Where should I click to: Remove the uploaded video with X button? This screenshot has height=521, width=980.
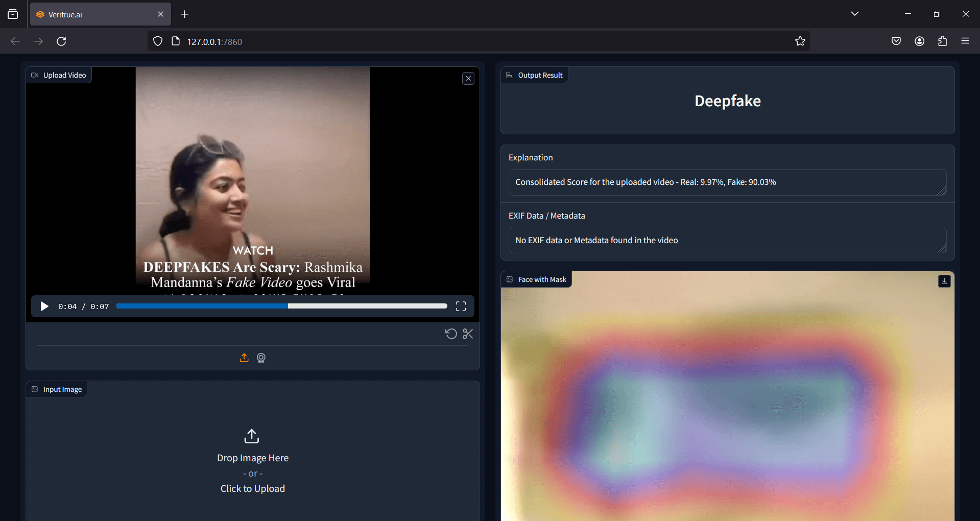click(468, 78)
